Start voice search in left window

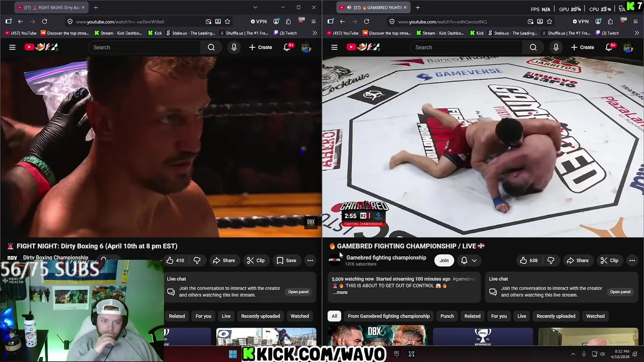[234, 47]
